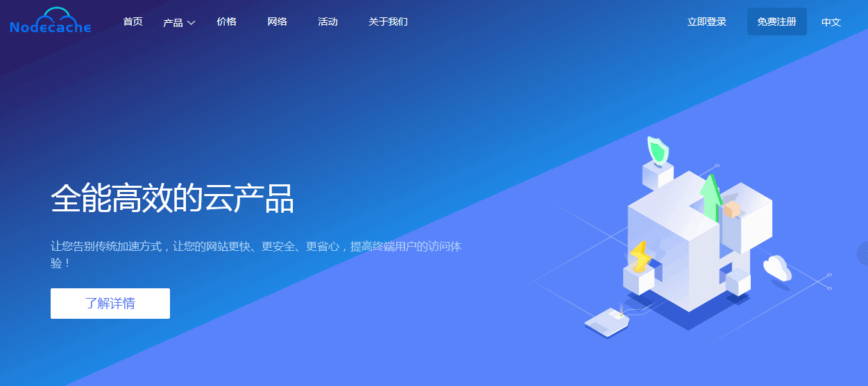The height and width of the screenshot is (386, 868).
Task: Select the 活动 menu item
Action: pos(327,21)
